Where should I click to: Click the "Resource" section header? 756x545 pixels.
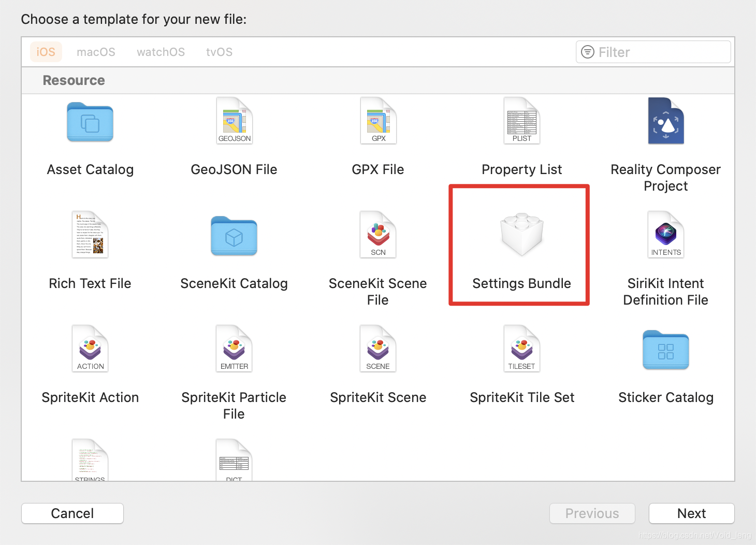[74, 80]
